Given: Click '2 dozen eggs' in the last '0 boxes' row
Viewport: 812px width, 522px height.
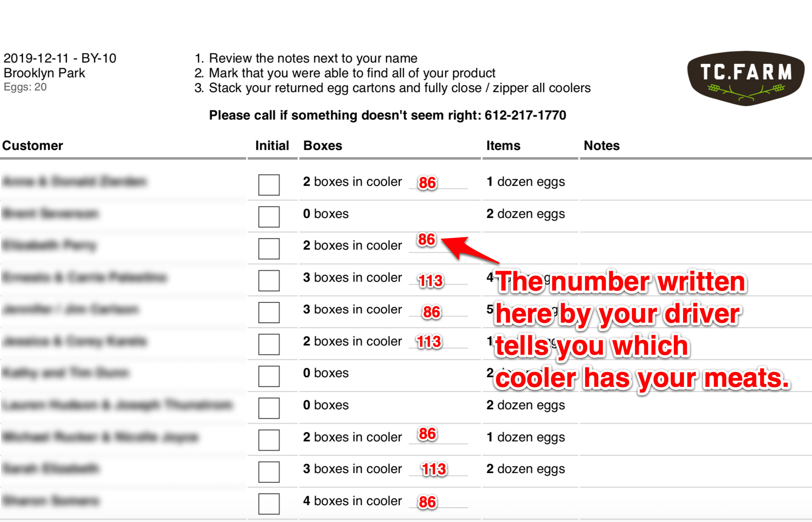Looking at the screenshot, I should coord(526,405).
